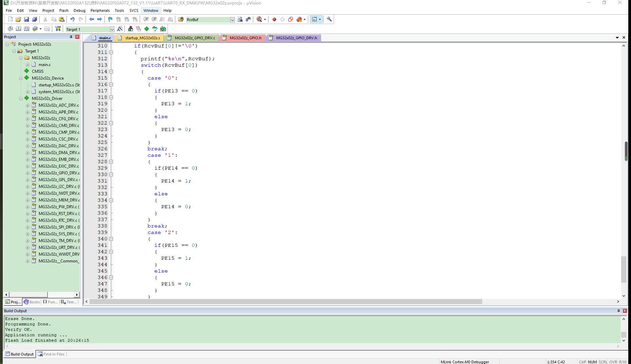
Task: Start the debug session with magnifier-d icon
Action: coord(259,19)
